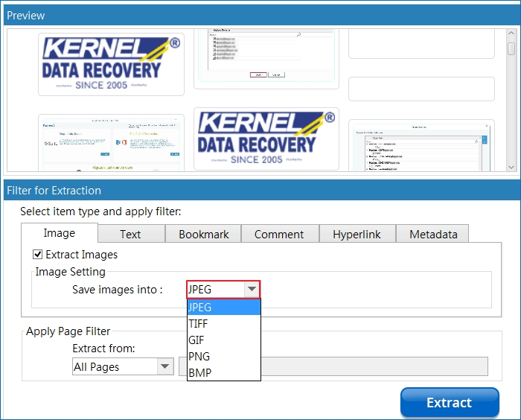The image size is (521, 420).
Task: Open the Comment tab
Action: click(279, 234)
